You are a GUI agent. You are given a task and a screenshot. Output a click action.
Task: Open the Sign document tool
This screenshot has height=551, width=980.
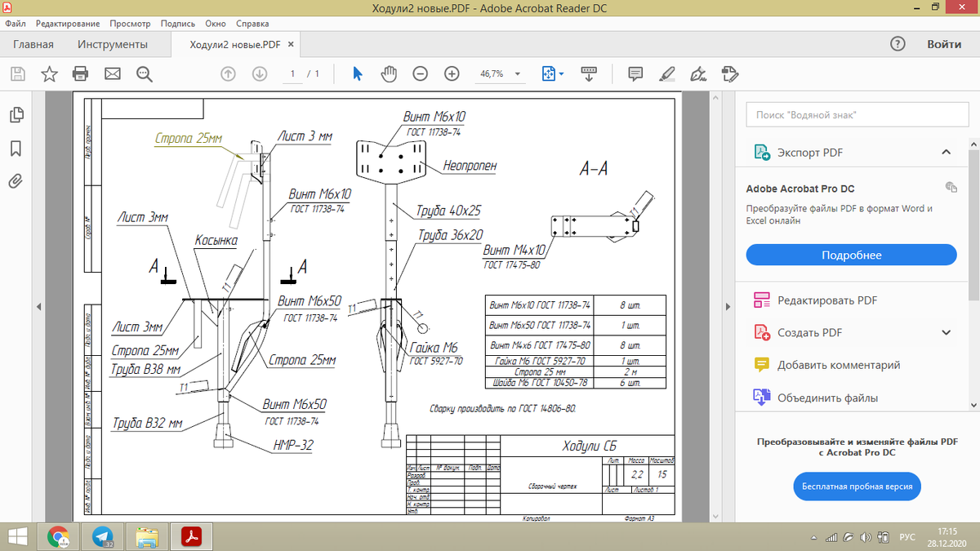click(x=698, y=74)
